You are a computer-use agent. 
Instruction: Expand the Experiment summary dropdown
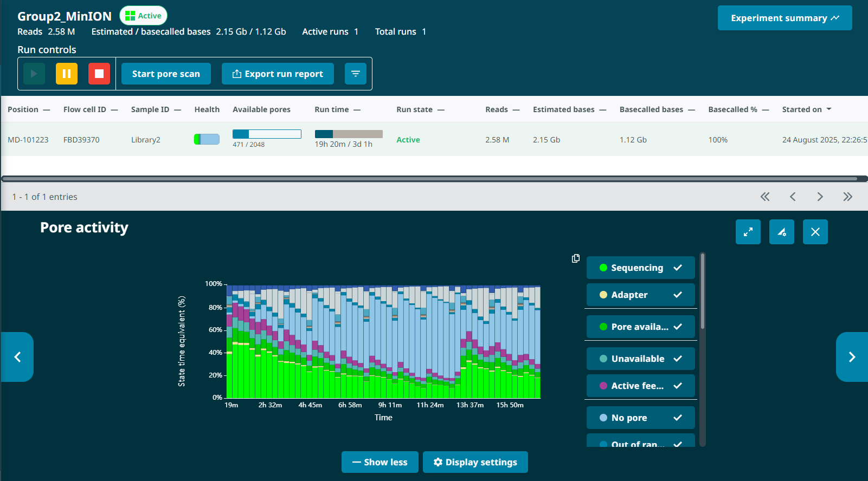(785, 18)
